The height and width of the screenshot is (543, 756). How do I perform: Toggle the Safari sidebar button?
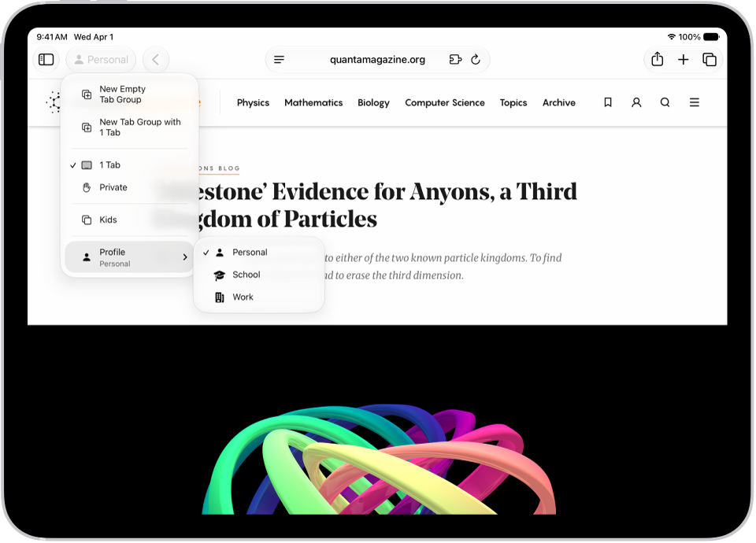click(46, 59)
